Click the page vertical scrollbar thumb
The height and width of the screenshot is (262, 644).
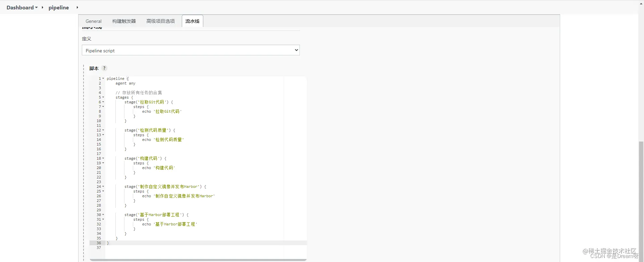pos(641,201)
